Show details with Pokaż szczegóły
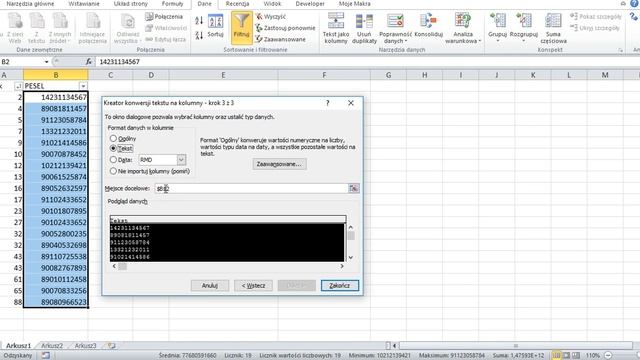Viewport: 640px width, 360px height. click(596, 17)
